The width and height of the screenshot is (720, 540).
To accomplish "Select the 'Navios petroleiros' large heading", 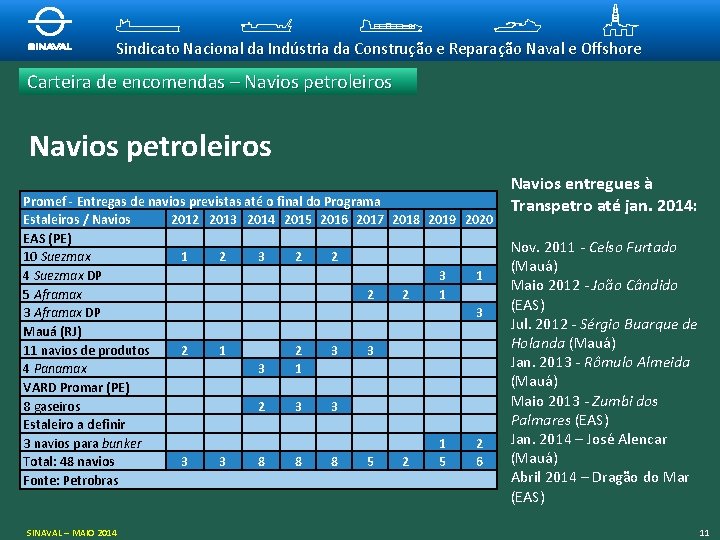I will pyautogui.click(x=150, y=146).
